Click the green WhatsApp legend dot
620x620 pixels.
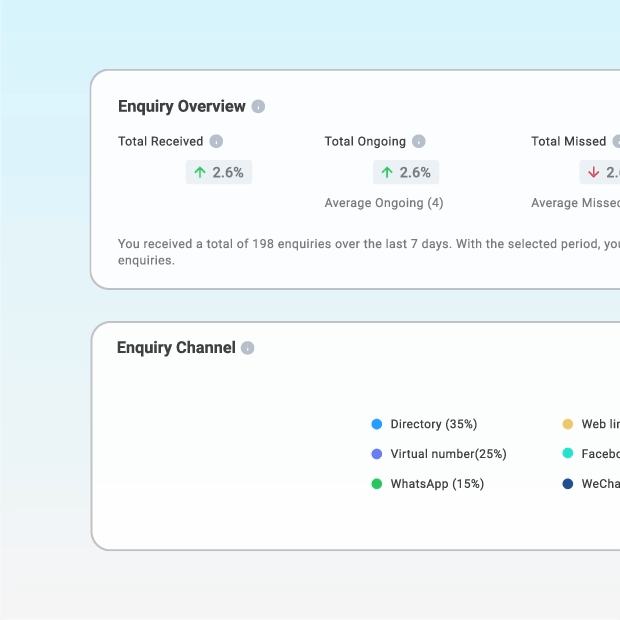pos(376,484)
